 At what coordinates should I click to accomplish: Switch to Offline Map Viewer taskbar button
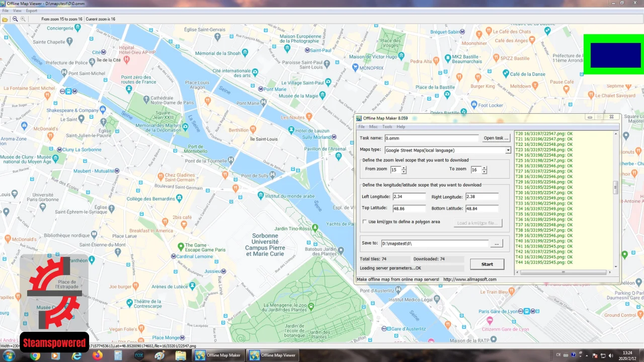point(274,355)
